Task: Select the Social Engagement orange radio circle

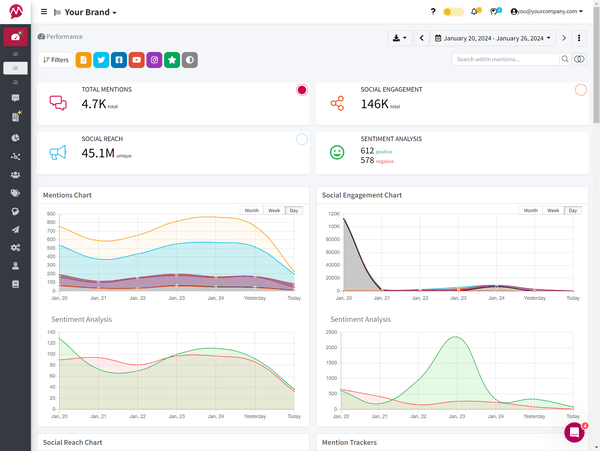Action: tap(581, 90)
